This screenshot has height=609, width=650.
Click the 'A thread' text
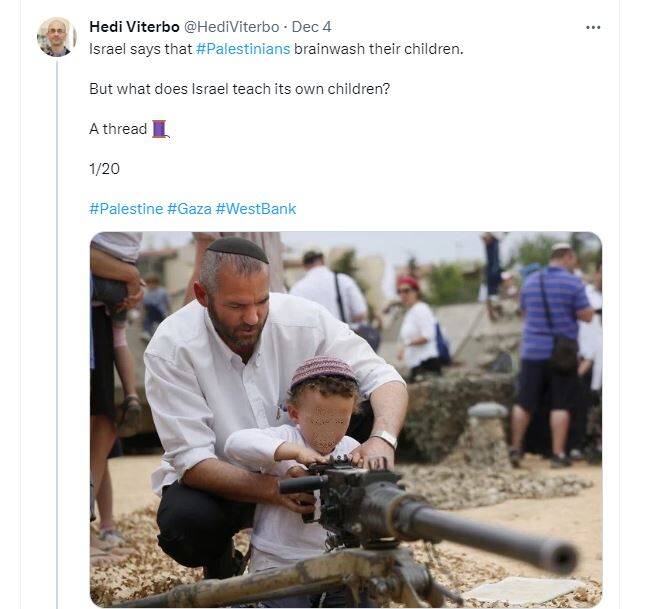coord(118,129)
